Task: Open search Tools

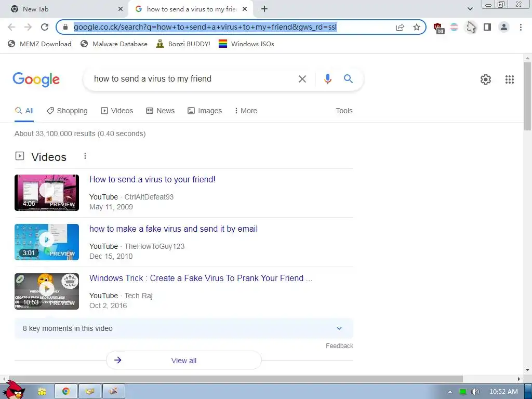Action: pos(344,111)
